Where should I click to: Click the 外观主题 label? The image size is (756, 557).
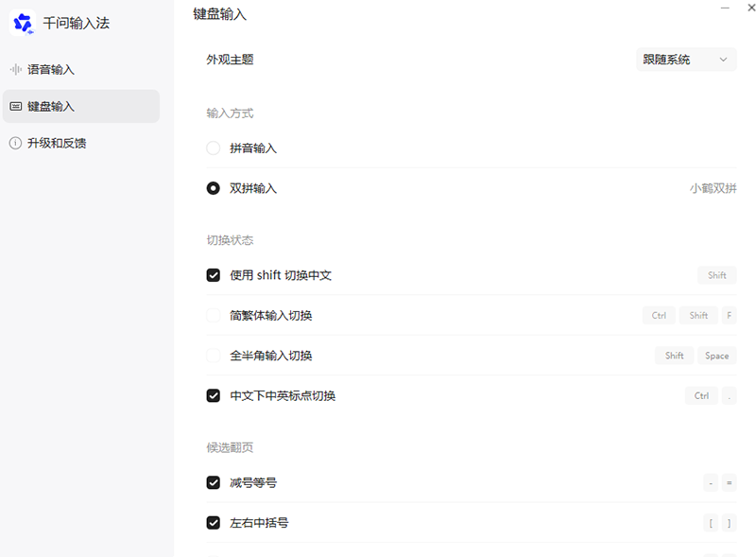tap(230, 60)
